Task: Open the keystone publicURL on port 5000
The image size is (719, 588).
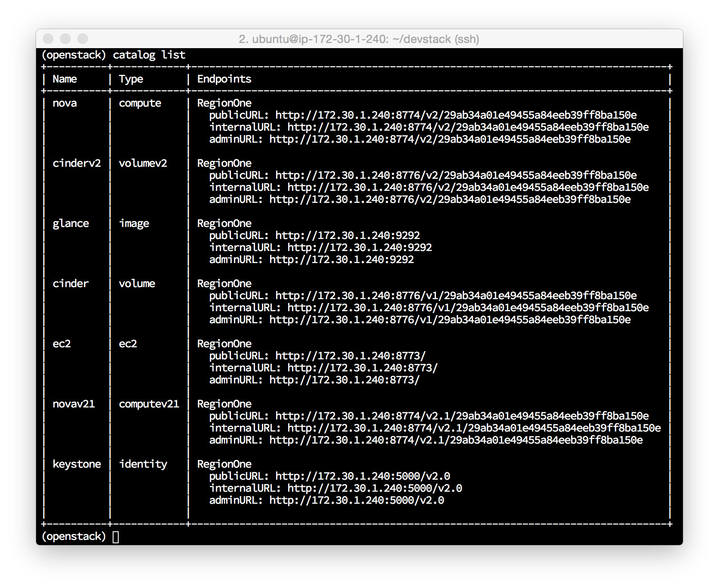Action: (x=363, y=476)
